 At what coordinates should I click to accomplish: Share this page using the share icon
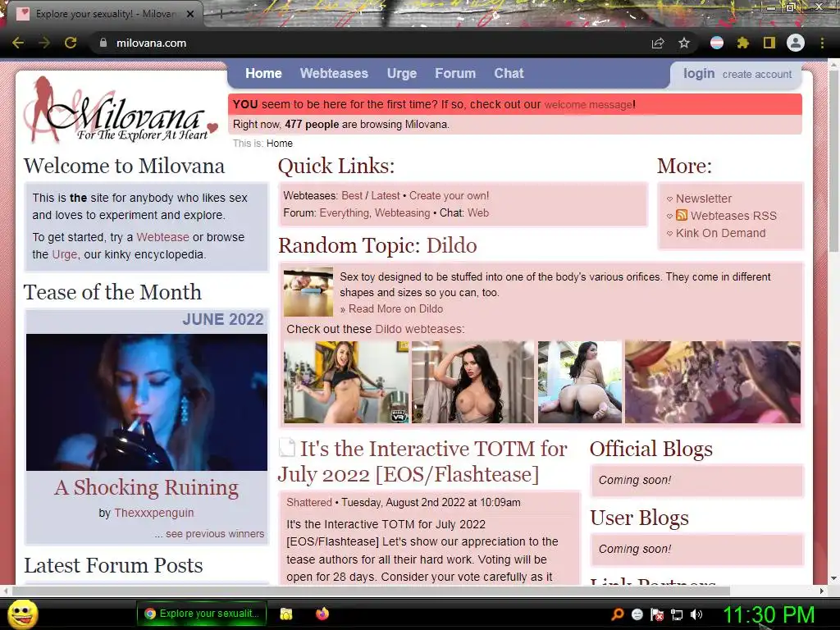658,43
